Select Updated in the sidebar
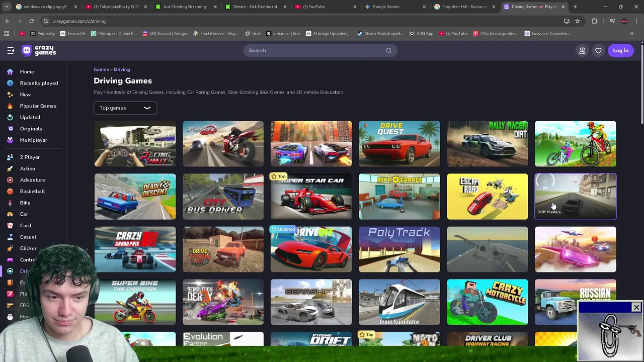Image resolution: width=644 pixels, height=362 pixels. point(30,117)
